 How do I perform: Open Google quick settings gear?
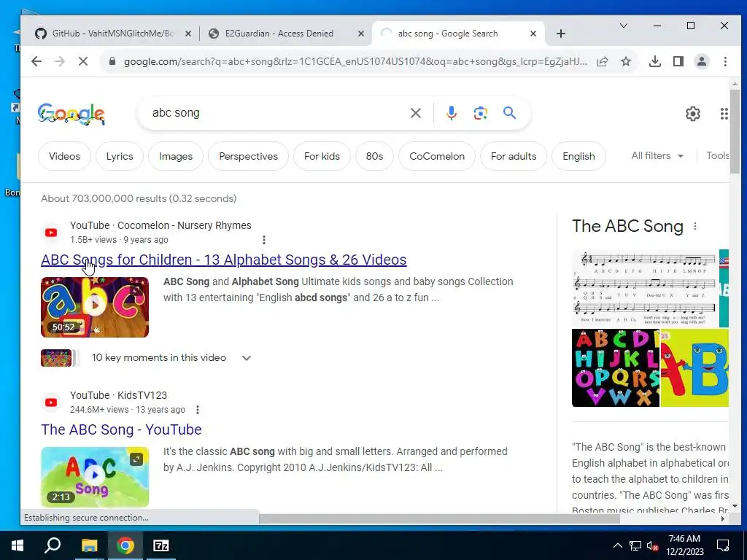point(693,114)
